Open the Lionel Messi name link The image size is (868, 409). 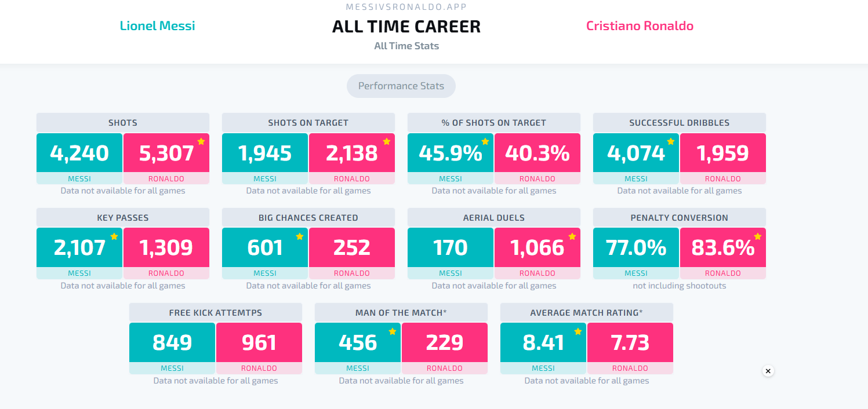(157, 26)
